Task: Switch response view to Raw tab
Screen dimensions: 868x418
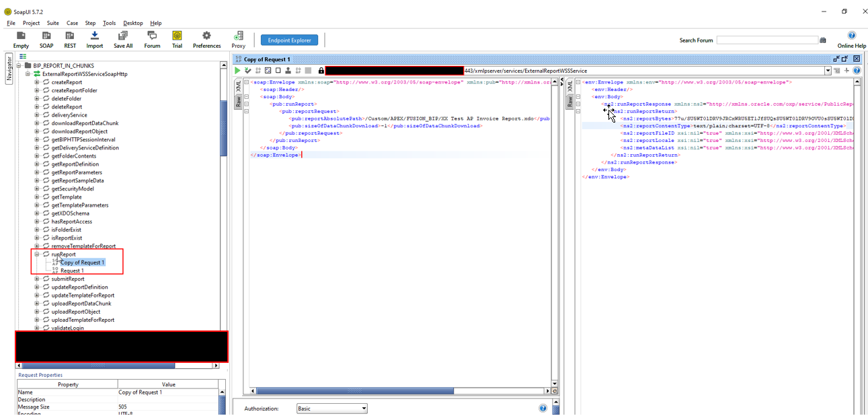Action: click(x=570, y=101)
